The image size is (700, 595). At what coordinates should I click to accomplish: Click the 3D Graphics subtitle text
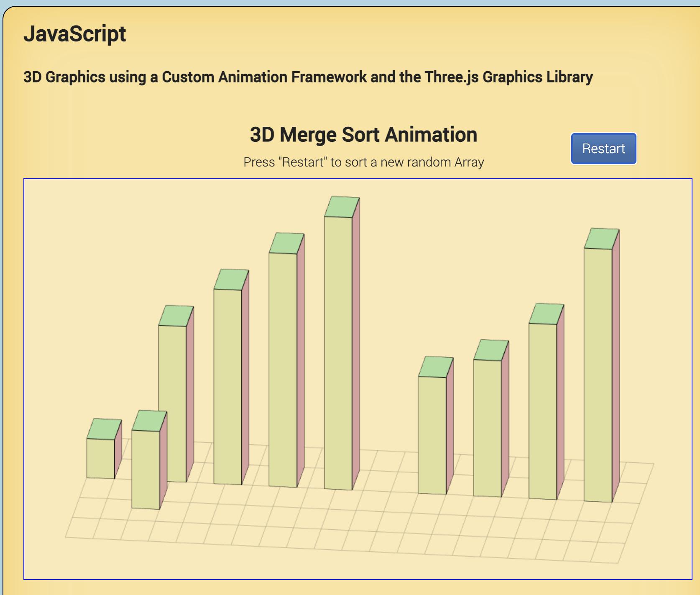308,77
